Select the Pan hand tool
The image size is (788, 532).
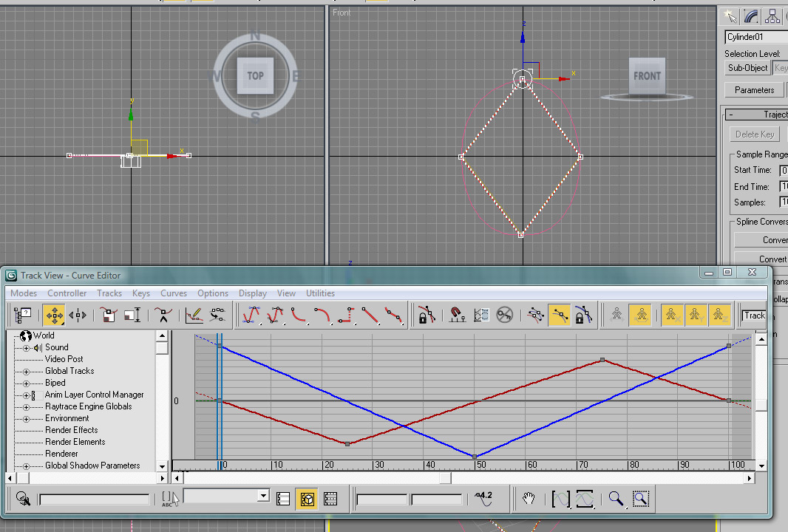tap(528, 499)
